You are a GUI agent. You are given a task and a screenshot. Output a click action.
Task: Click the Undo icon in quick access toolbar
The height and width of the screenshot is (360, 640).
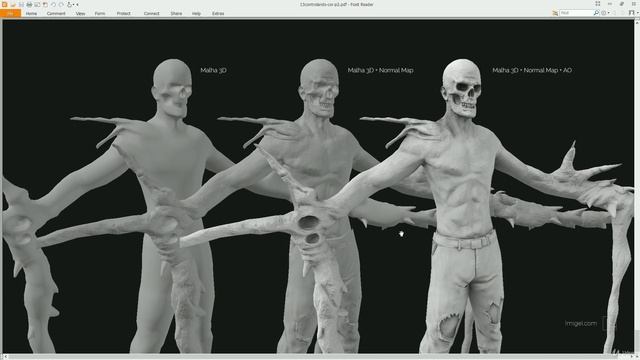[53, 4]
